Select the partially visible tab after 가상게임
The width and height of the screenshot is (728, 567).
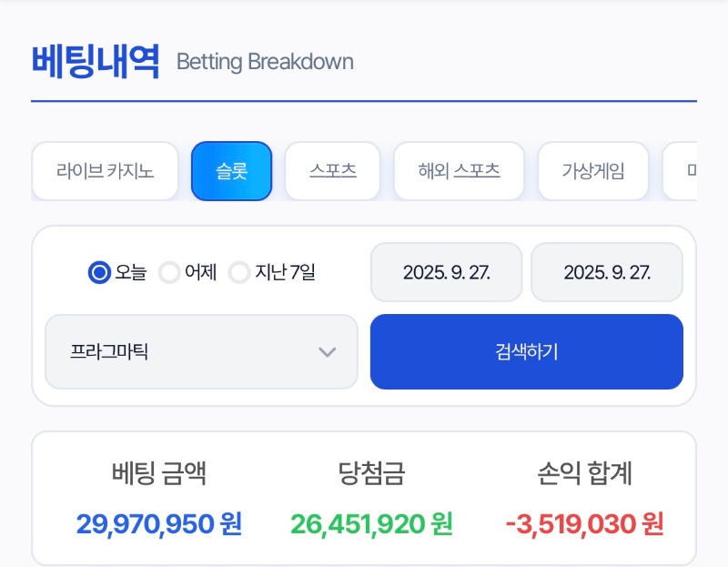click(680, 171)
